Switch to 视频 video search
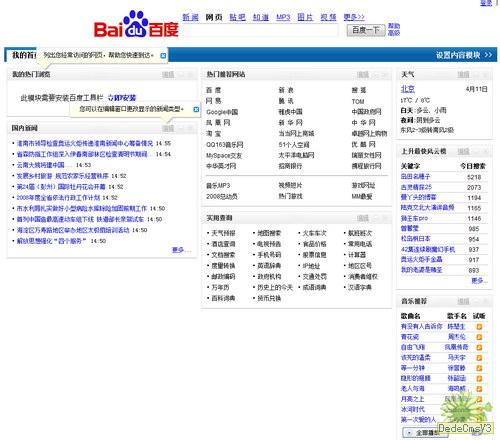Viewport: 500px width, 440px height. (x=328, y=17)
